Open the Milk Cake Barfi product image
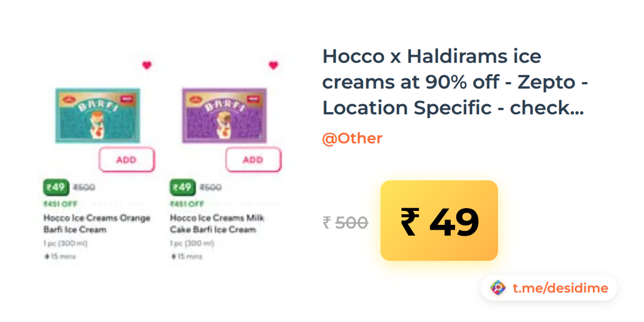The image size is (644, 322). pos(225,115)
